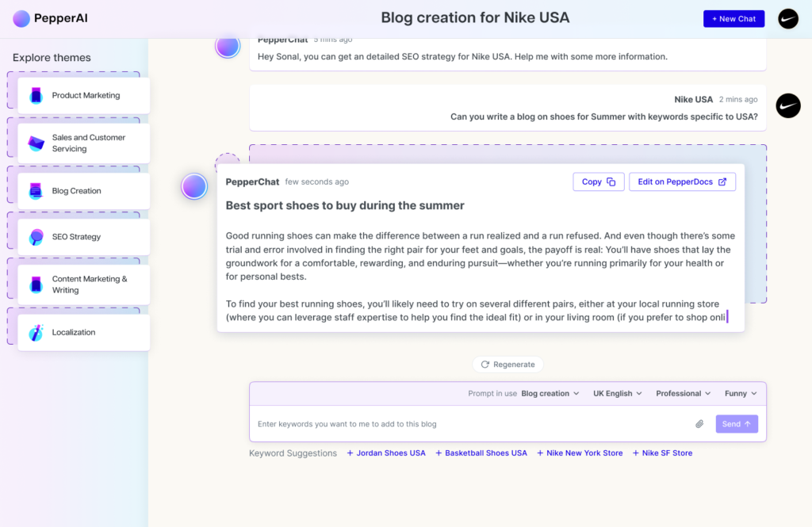Click the PepperChat avatar beside blog response
The height and width of the screenshot is (527, 812).
194,186
